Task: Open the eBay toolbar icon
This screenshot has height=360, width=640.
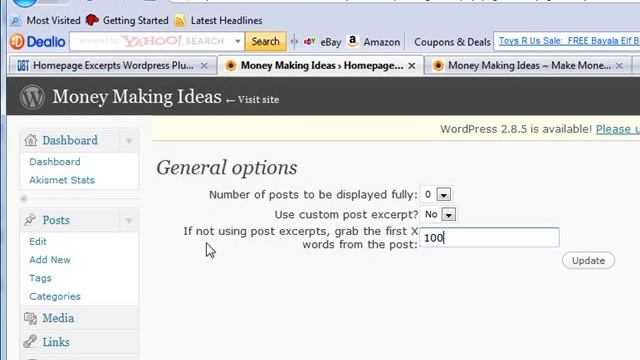Action: click(310, 41)
